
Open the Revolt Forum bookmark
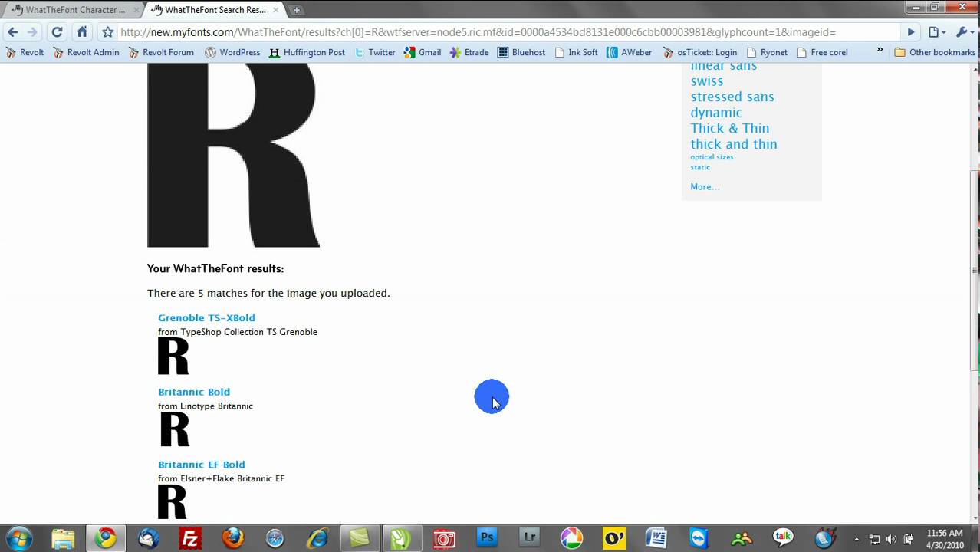pyautogui.click(x=161, y=52)
